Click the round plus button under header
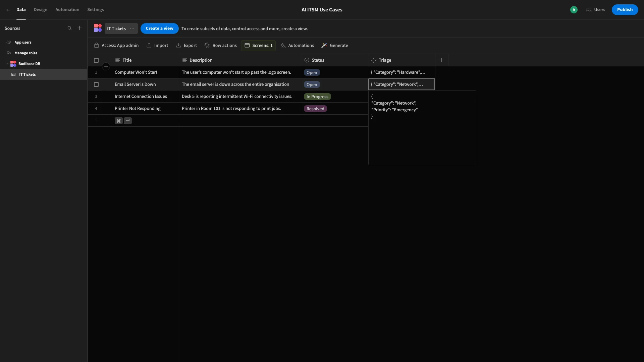Viewport: 644px width, 362px height. click(x=106, y=66)
